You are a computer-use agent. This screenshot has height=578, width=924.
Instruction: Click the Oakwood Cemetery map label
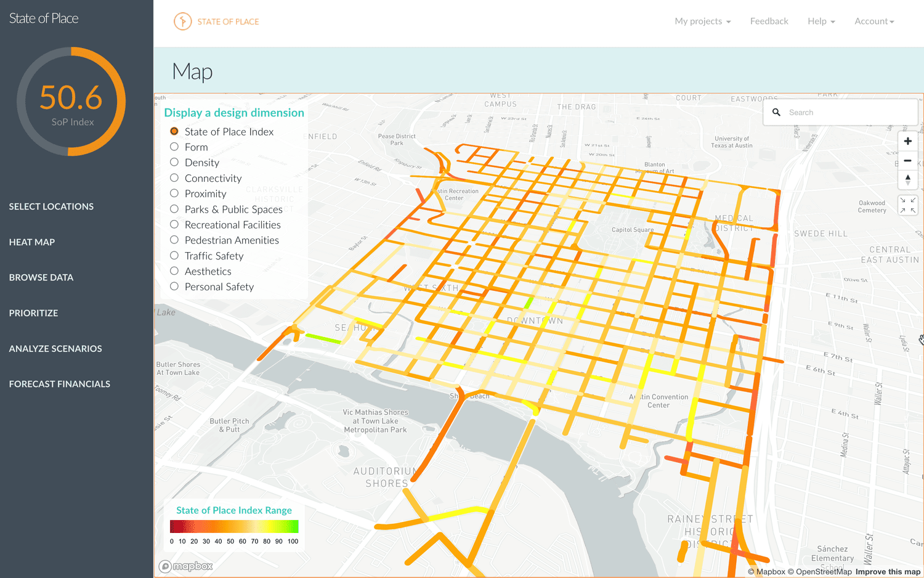click(x=872, y=206)
